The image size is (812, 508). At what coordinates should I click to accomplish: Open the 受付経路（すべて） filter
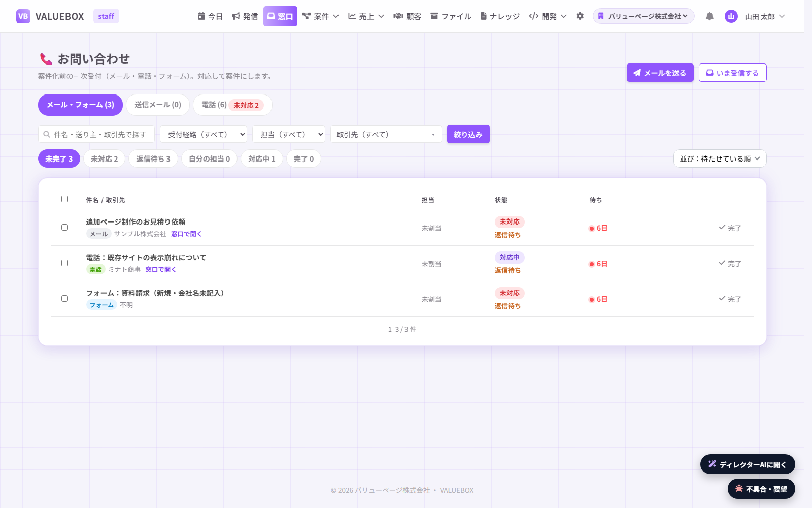pyautogui.click(x=204, y=135)
